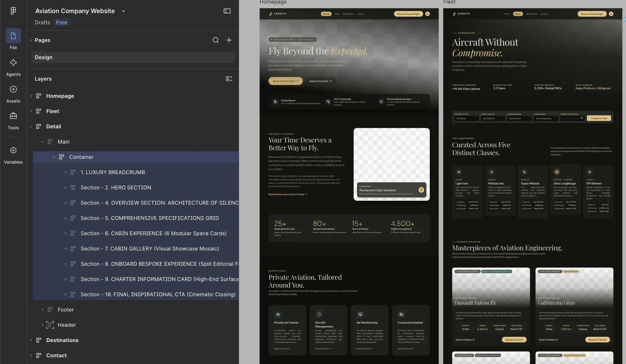Expand the Destinations layer
The height and width of the screenshot is (364, 626).
(31, 340)
